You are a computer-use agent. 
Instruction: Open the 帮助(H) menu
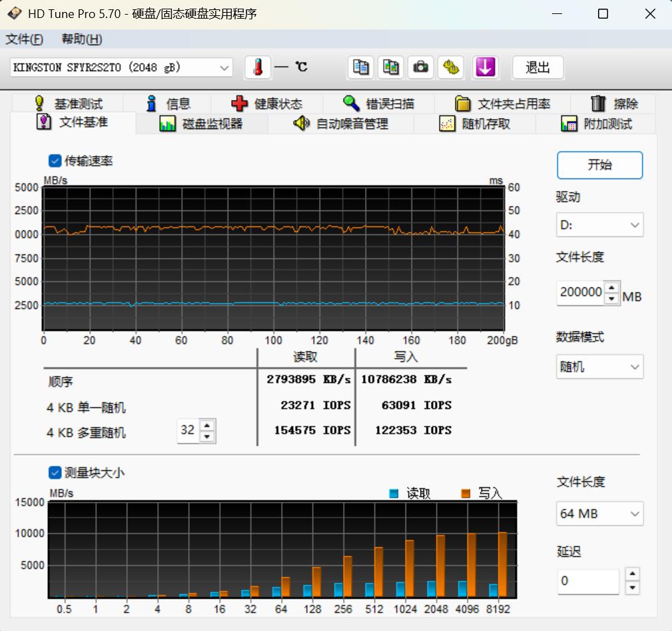[82, 39]
